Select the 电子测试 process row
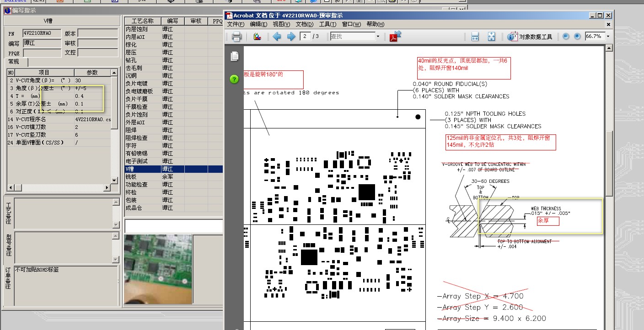The height and width of the screenshot is (330, 644). coord(173,161)
